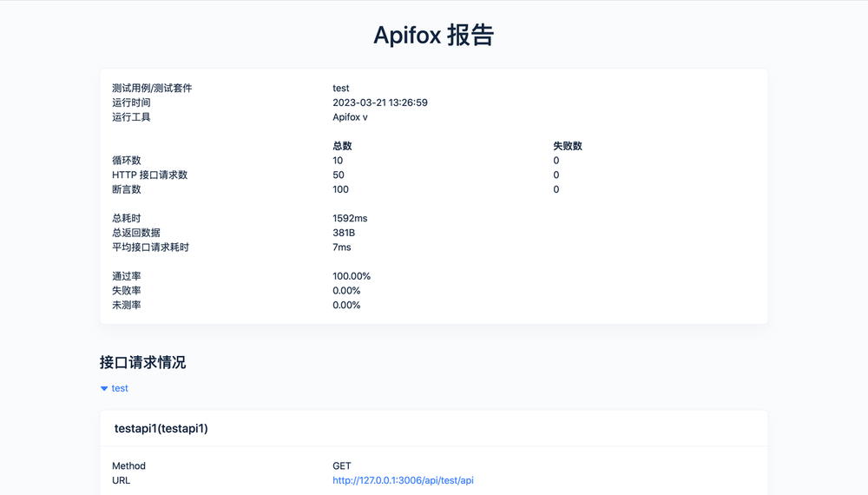
Task: Select the testapi1(testapi1) card header
Action: click(161, 428)
